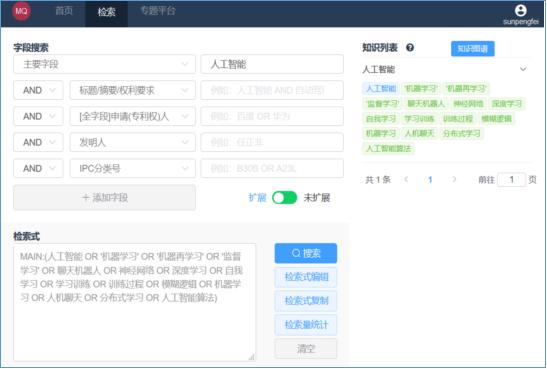The height and width of the screenshot is (369, 547).
Task: Click the blue 搜索 search button
Action: pos(306,253)
